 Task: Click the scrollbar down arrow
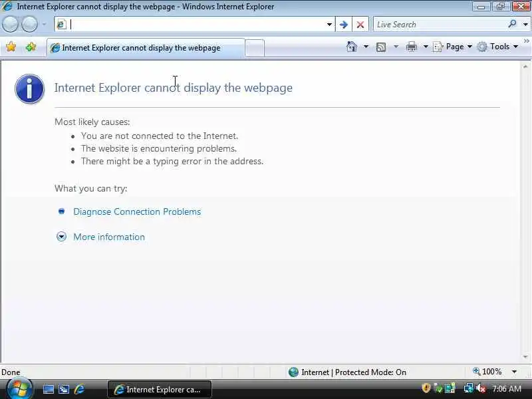pos(525,356)
